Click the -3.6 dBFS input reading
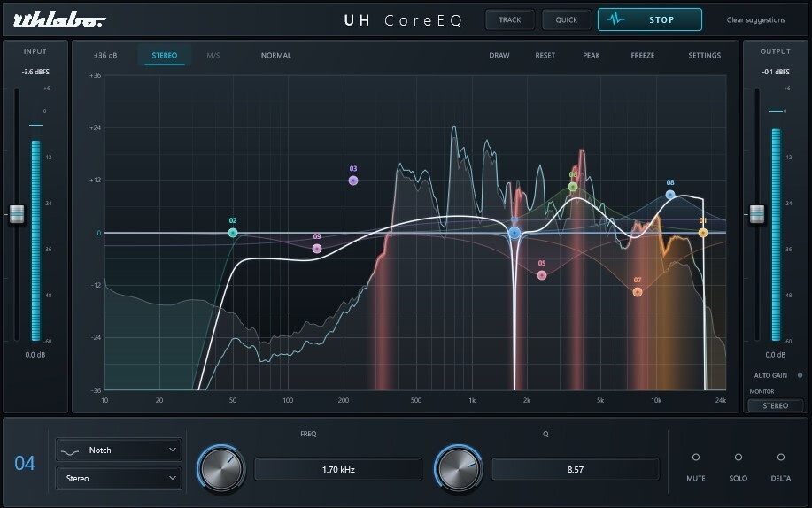The height and width of the screenshot is (508, 812). click(x=35, y=72)
